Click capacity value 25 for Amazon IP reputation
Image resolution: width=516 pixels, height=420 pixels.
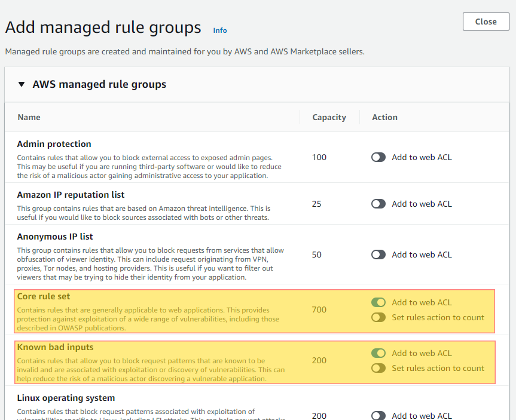[316, 204]
